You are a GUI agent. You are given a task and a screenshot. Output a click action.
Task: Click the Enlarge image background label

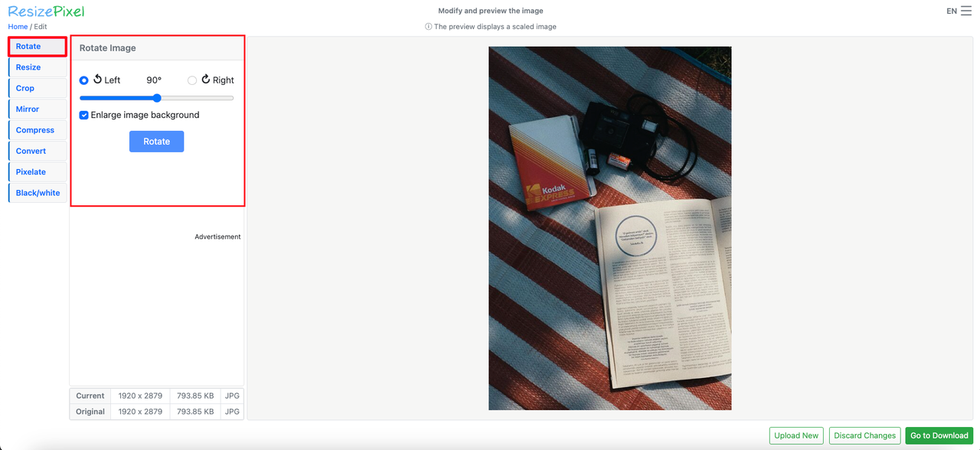[145, 115]
